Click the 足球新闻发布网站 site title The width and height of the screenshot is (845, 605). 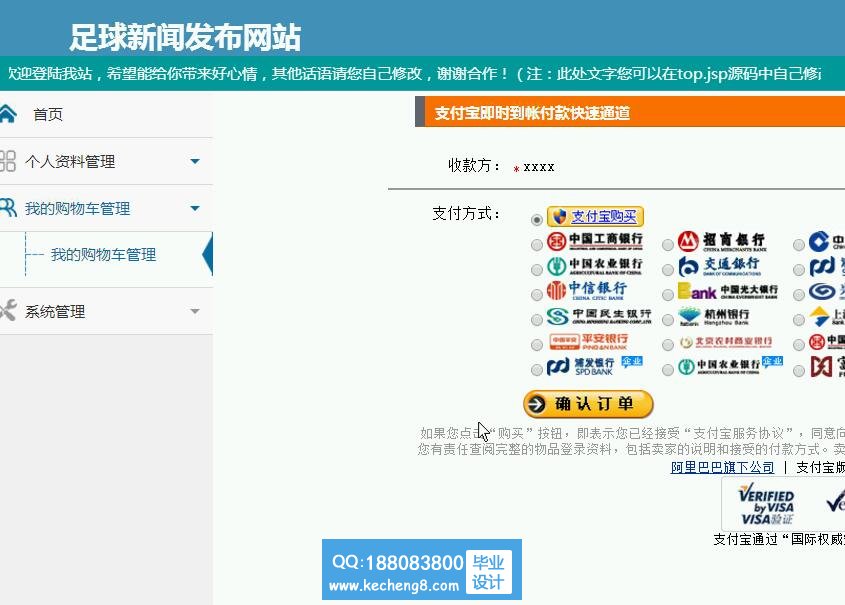(185, 37)
